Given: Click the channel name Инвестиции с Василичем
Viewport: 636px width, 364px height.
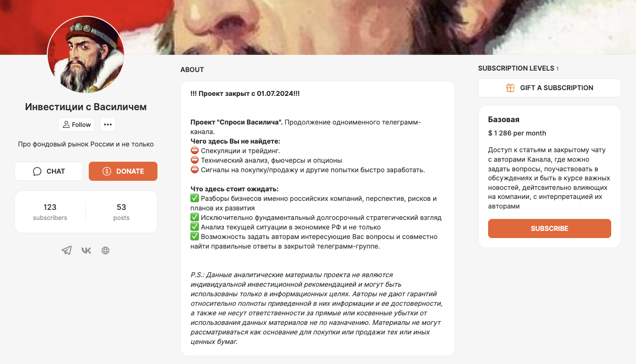Looking at the screenshot, I should click(86, 107).
